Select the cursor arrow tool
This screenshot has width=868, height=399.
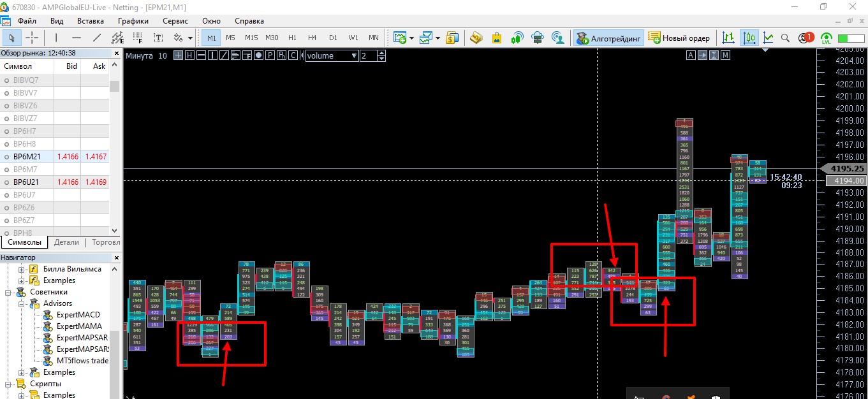click(x=11, y=38)
